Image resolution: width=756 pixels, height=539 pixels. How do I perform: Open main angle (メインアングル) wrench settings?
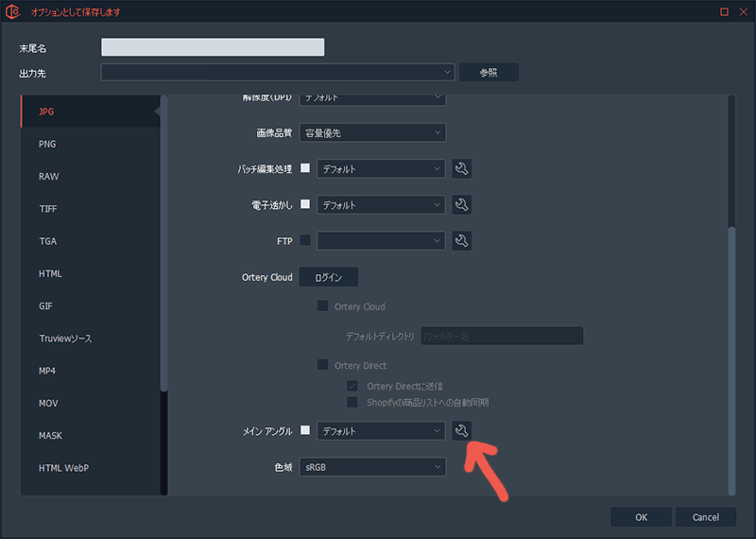(x=461, y=431)
